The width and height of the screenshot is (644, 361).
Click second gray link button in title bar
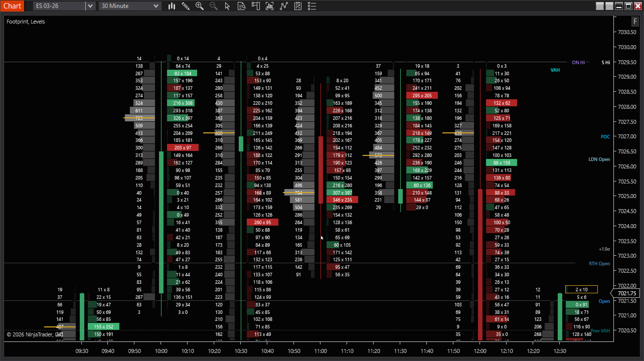(x=609, y=6)
